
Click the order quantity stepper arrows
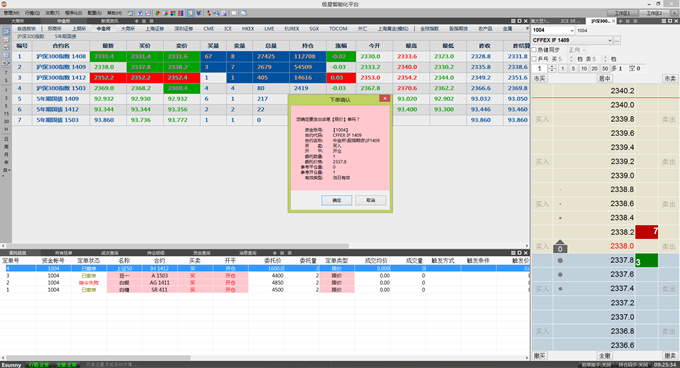[x=552, y=68]
